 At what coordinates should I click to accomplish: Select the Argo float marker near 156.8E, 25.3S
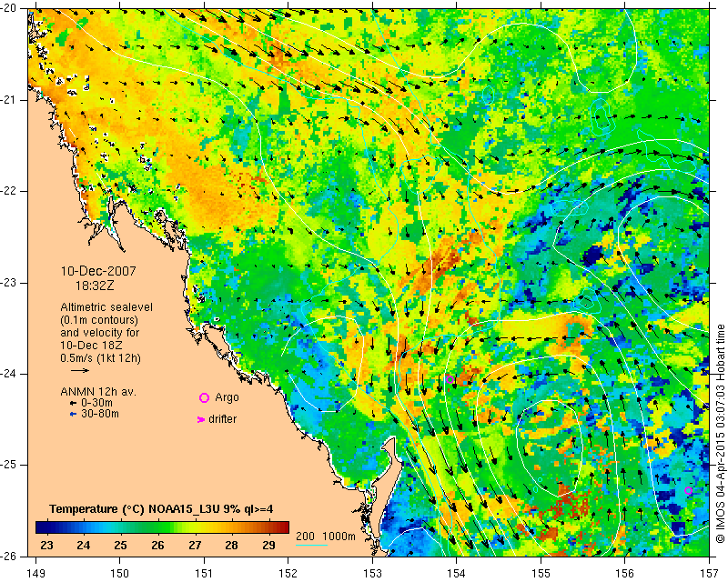click(688, 490)
